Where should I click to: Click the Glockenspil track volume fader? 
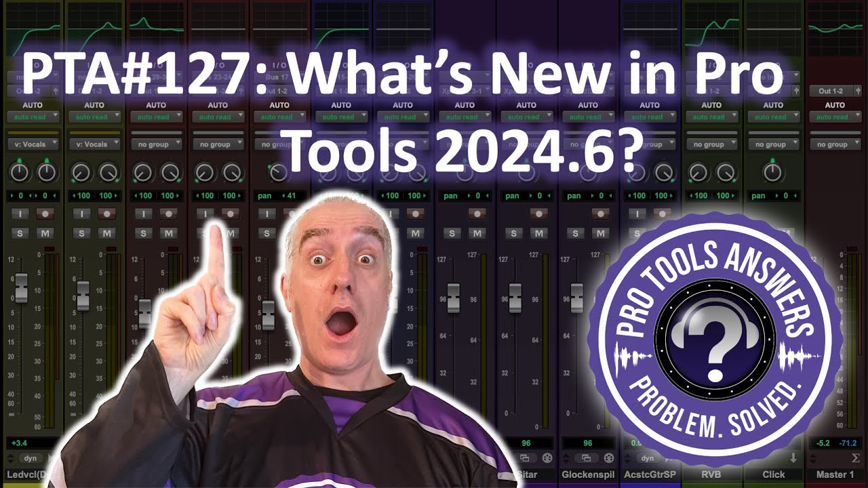576,298
